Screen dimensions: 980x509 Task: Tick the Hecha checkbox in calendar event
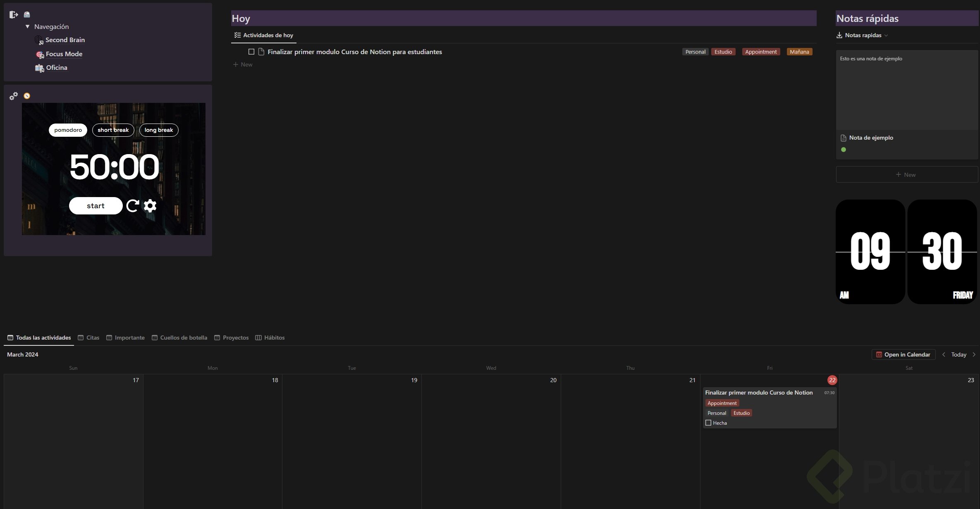click(708, 423)
